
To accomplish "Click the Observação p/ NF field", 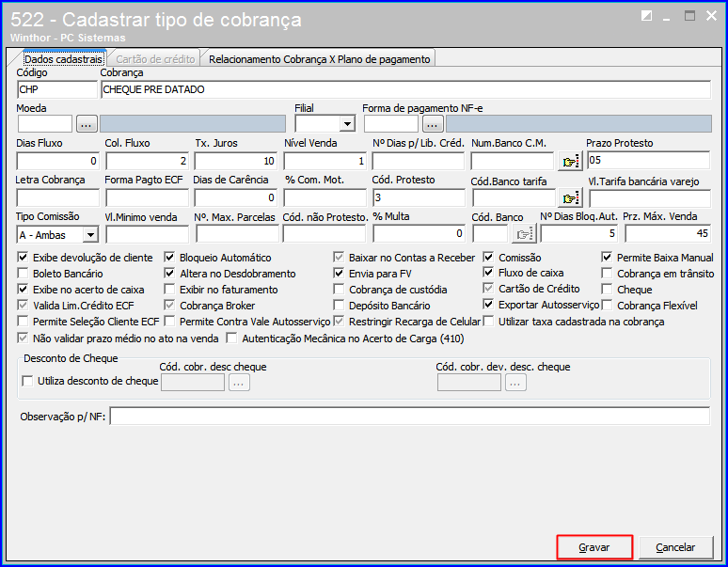I will coord(410,416).
